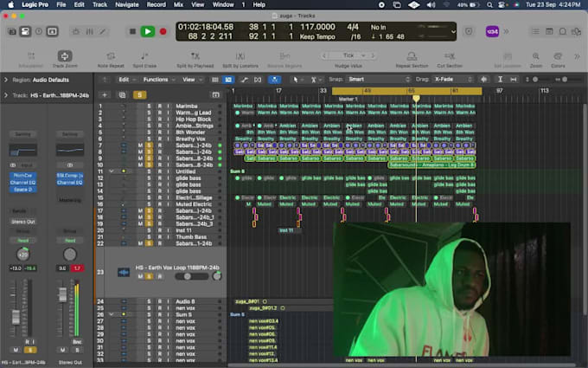Click the Spot Erase toolbar icon
Screen dimensions: 588x368
point(144,56)
